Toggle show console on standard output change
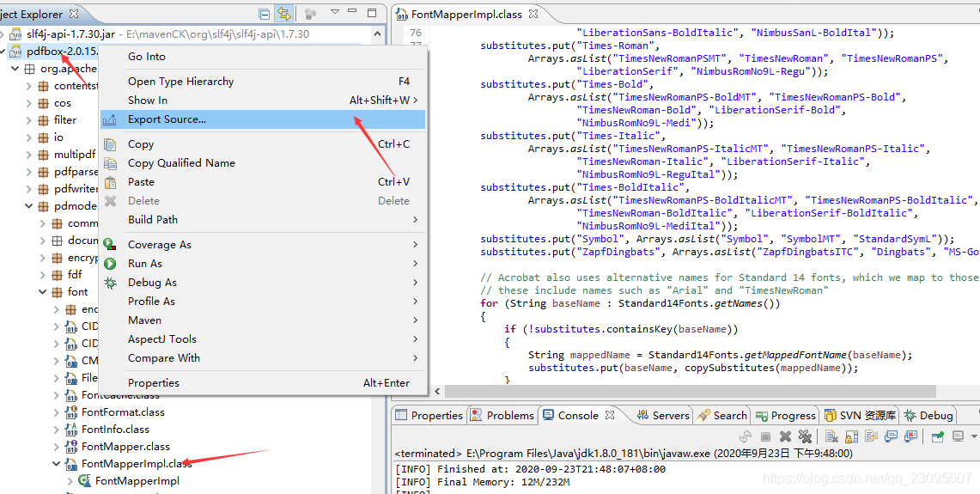This screenshot has height=494, width=980. (x=892, y=436)
